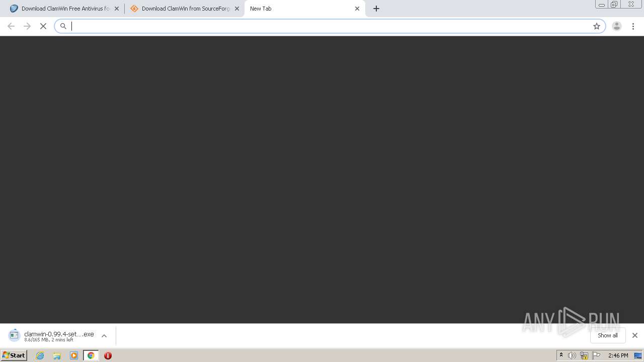This screenshot has width=644, height=362.
Task: Open the Windows Start menu
Action: coord(14,355)
